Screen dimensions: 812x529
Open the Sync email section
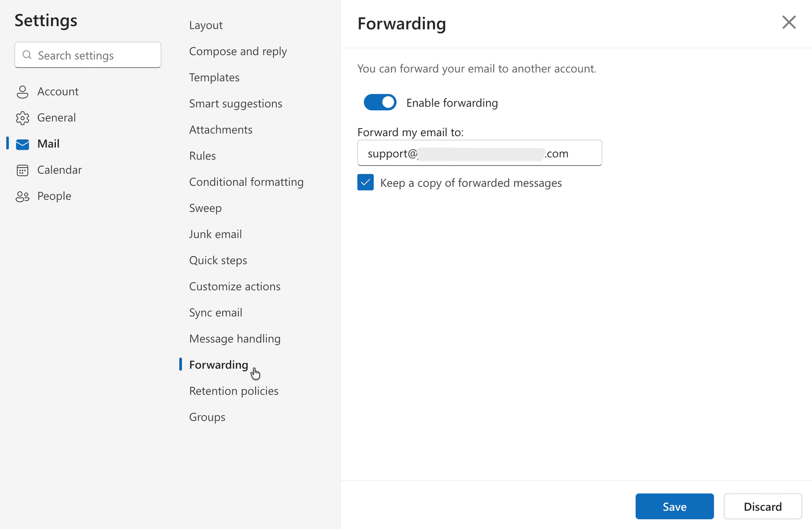(216, 312)
